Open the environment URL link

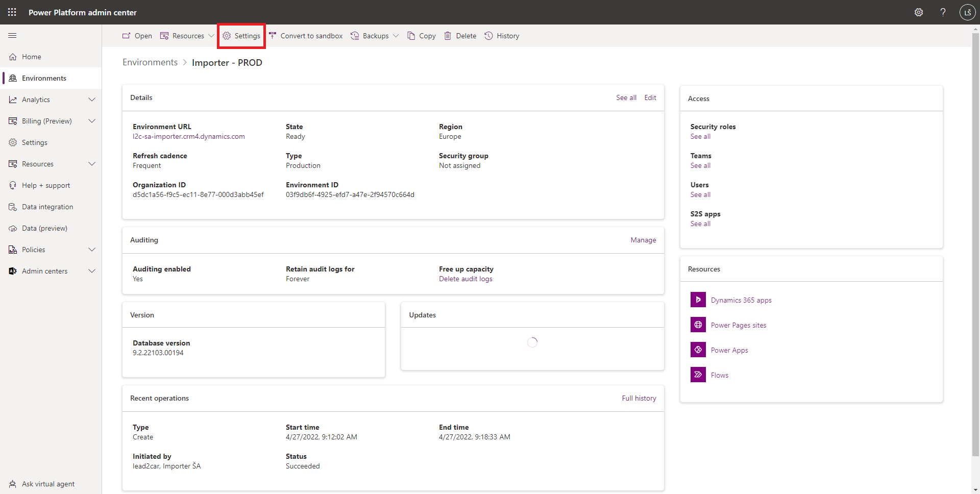[x=188, y=136]
